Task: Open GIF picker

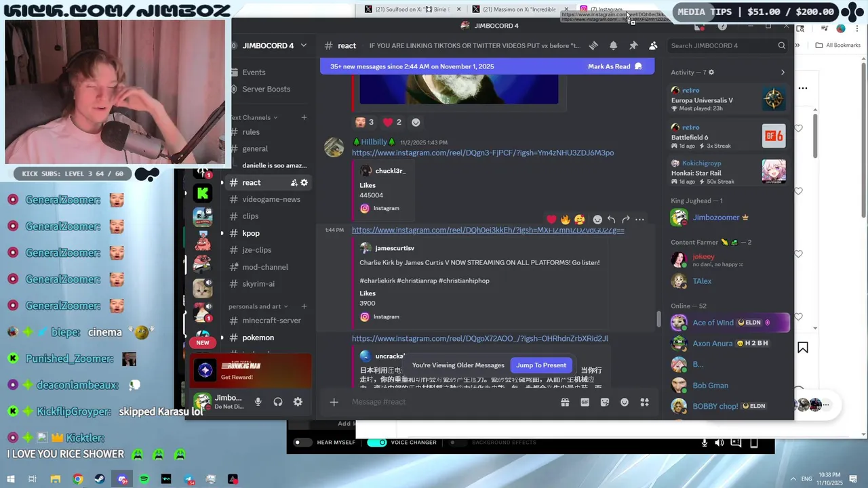Action: (x=585, y=402)
